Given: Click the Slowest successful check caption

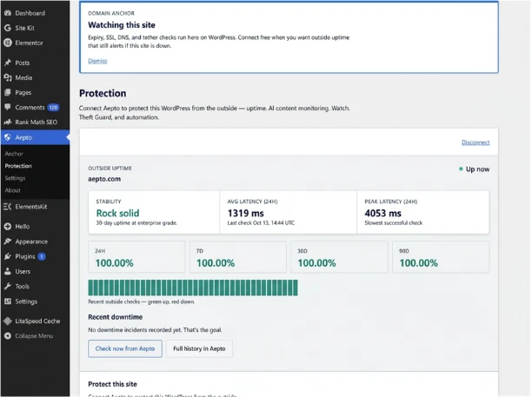Looking at the screenshot, I should click(393, 222).
